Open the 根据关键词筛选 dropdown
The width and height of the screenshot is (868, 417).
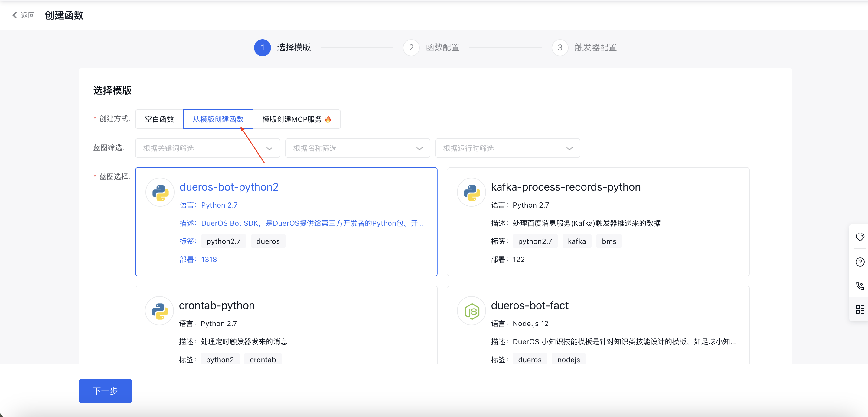[x=207, y=148]
